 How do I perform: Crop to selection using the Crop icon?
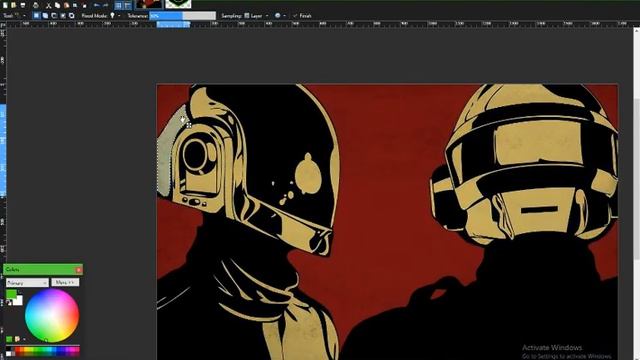[75, 5]
